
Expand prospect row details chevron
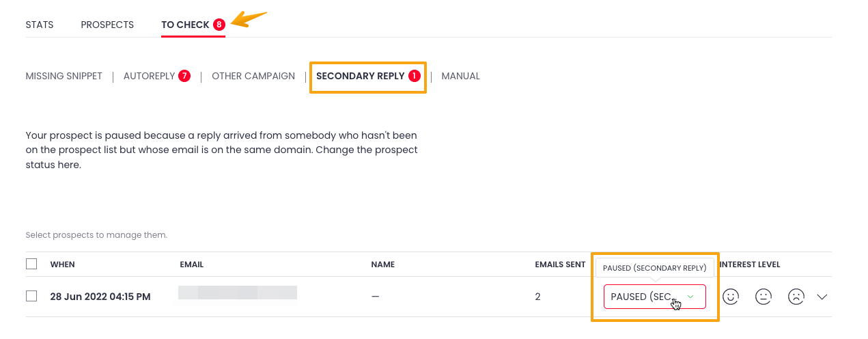point(822,297)
